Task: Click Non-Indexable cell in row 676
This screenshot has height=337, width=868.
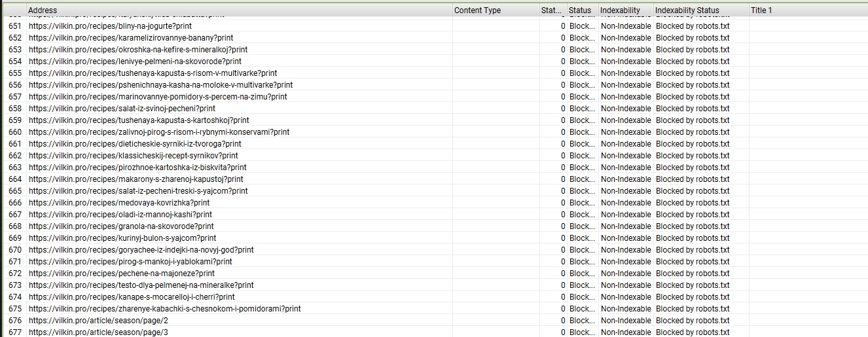Action: (626, 321)
